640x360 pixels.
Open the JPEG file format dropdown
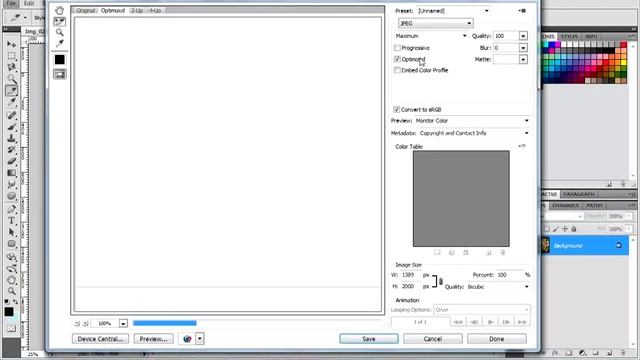436,23
